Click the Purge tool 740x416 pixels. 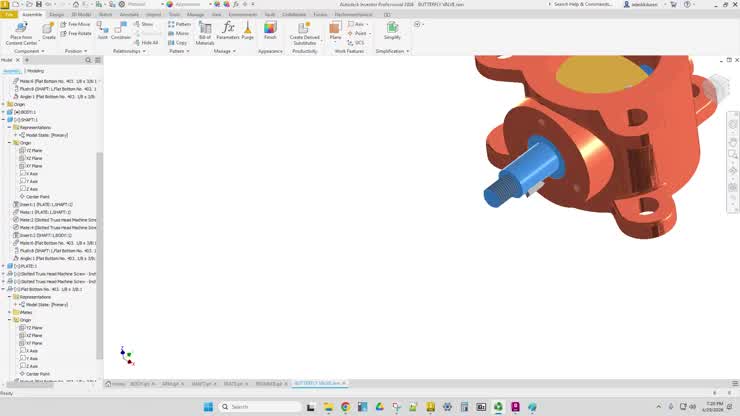[x=247, y=31]
